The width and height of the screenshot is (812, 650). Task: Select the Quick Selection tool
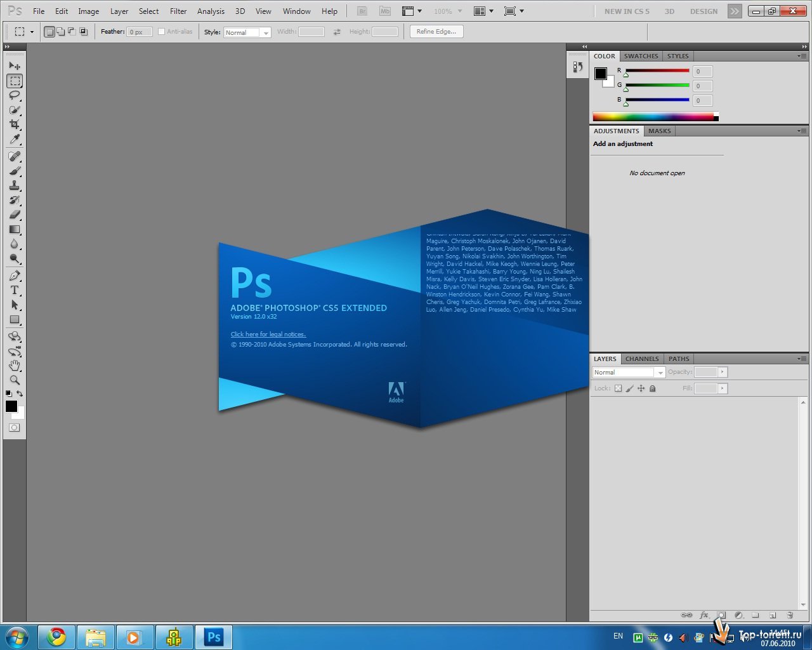tap(15, 110)
